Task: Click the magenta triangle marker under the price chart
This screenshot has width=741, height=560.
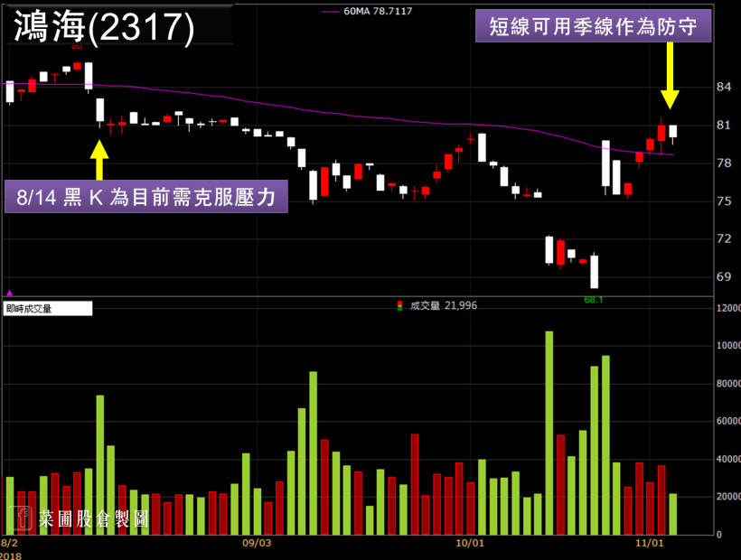Action: point(9,294)
